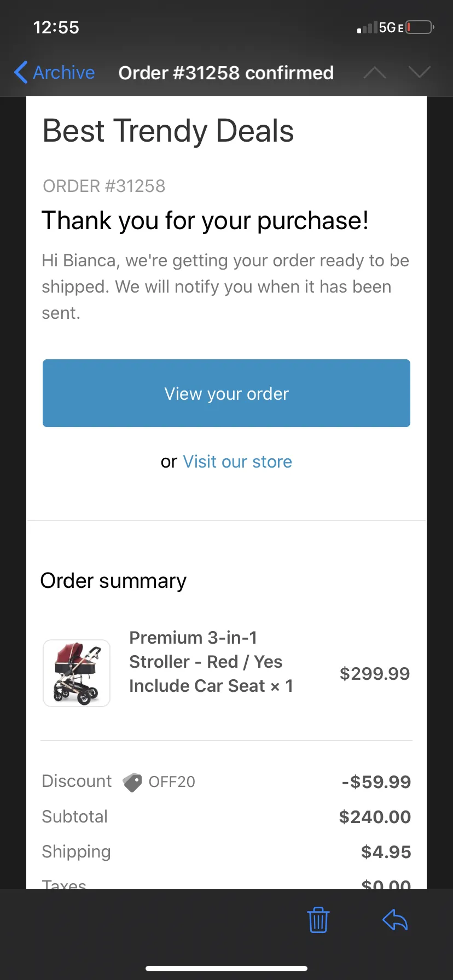Go to next message with down chevron
Screen dimensions: 453x980
point(420,72)
